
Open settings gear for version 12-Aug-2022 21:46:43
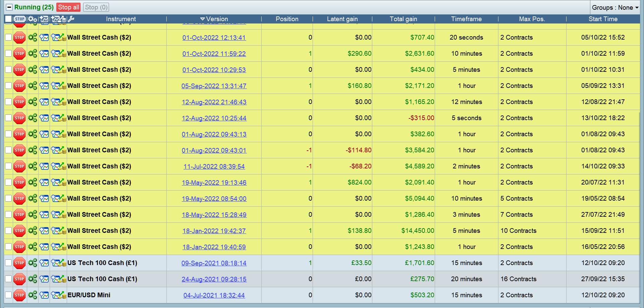(33, 102)
